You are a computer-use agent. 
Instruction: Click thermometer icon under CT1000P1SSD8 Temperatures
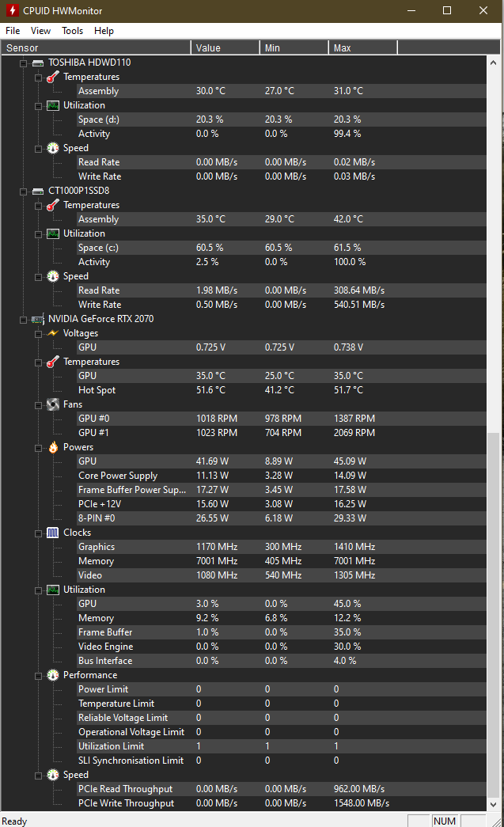(53, 205)
